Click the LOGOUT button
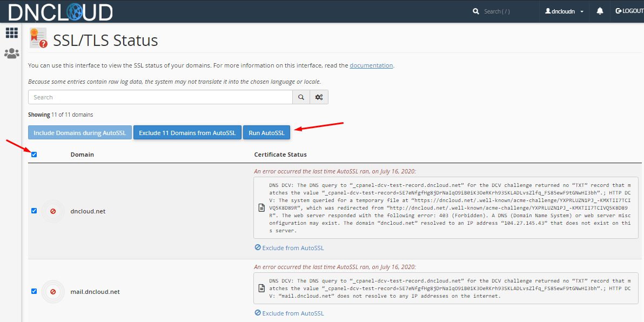The width and height of the screenshot is (644, 322). (629, 11)
